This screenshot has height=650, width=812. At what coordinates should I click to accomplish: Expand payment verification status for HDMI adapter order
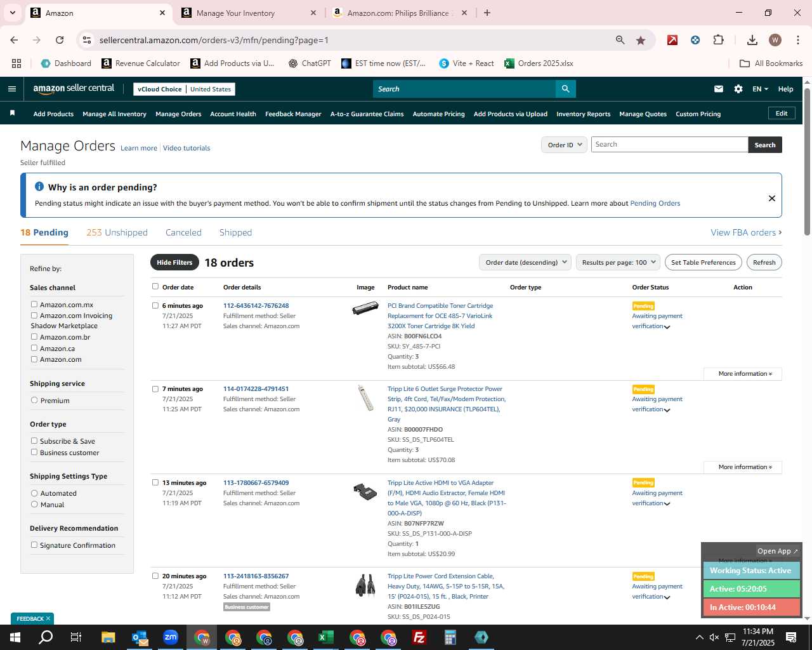pos(667,504)
